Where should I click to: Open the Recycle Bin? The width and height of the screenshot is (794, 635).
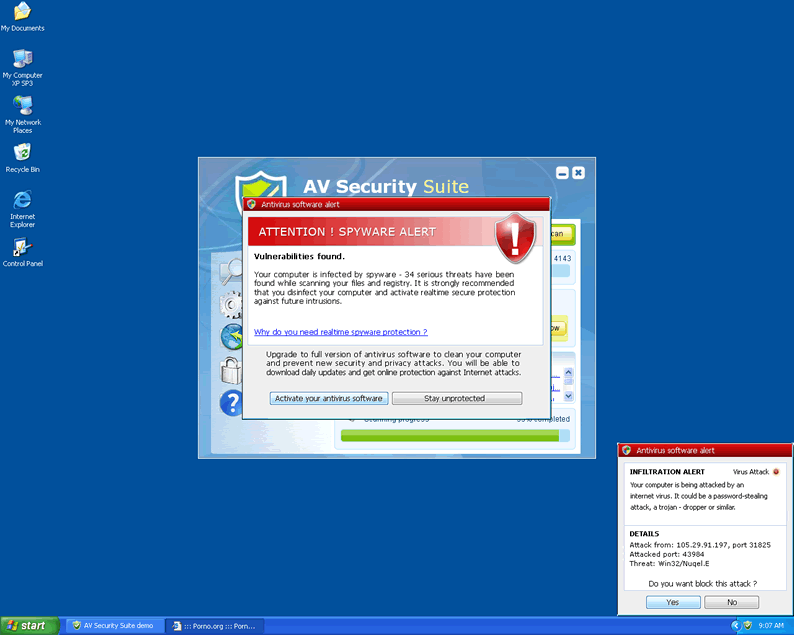tap(22, 153)
